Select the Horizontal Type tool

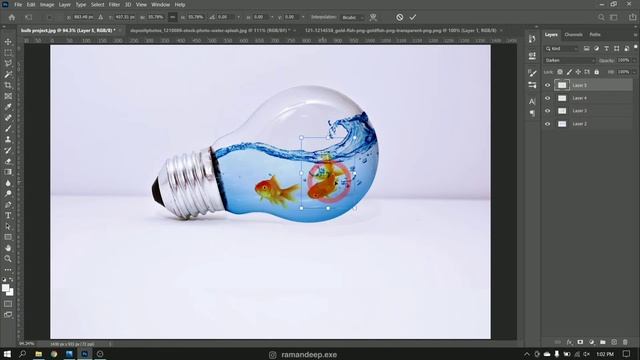coord(8,215)
